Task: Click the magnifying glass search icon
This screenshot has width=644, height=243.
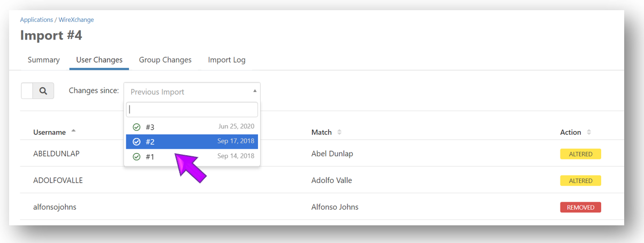Action: click(x=43, y=91)
